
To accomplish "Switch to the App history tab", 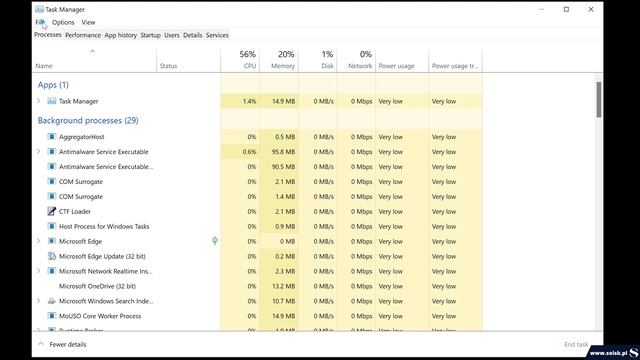I will tap(120, 35).
